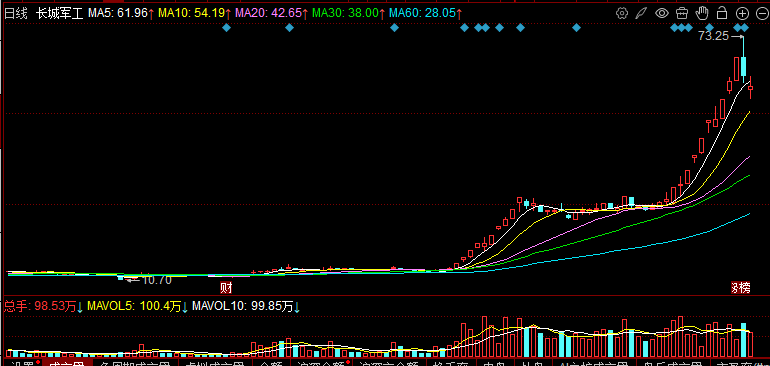Click the 日线 period label

(16, 13)
